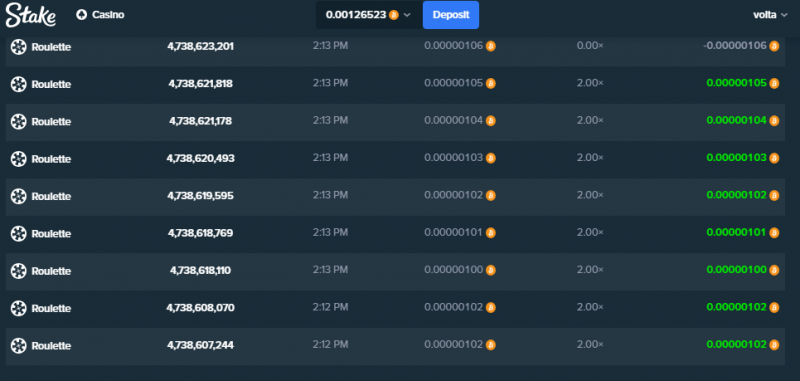The image size is (800, 381).
Task: Click bitcoin icon next to green profit 0.00000105
Action: point(774,84)
